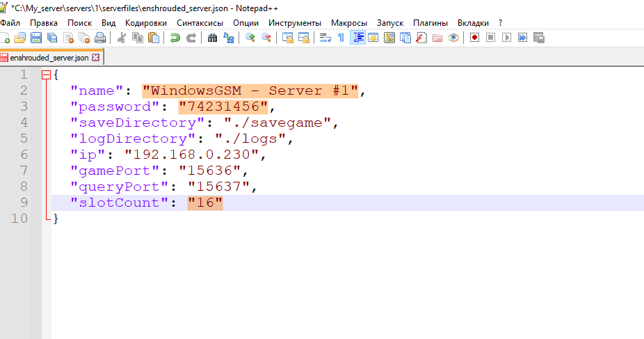This screenshot has width=644, height=339.
Task: Click the "192.168.0.230" ip value
Action: [192, 155]
